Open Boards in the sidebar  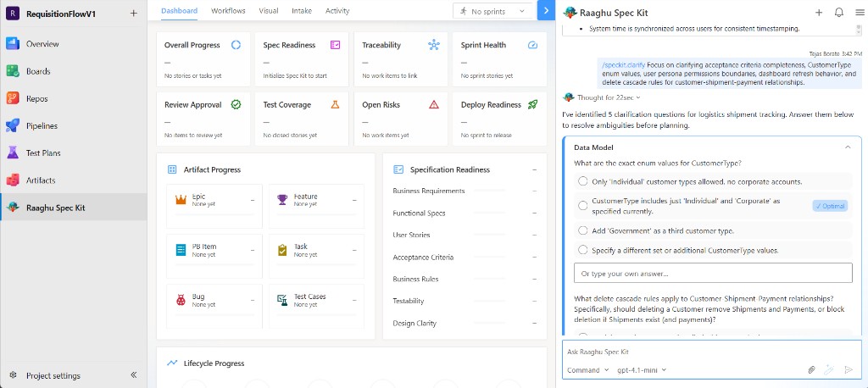pyautogui.click(x=37, y=71)
